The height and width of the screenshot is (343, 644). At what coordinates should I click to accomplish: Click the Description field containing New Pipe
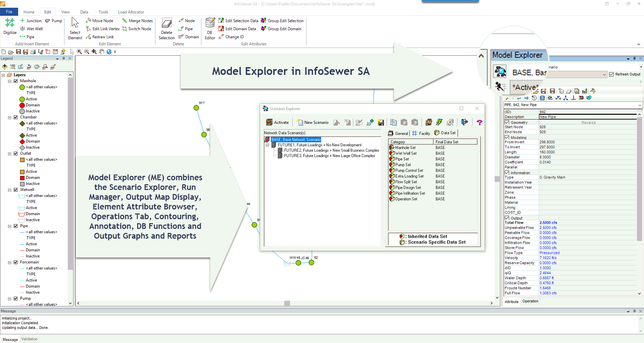coord(588,117)
